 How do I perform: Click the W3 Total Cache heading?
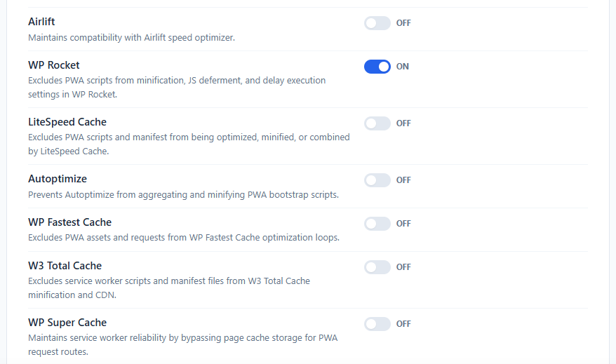pos(65,266)
